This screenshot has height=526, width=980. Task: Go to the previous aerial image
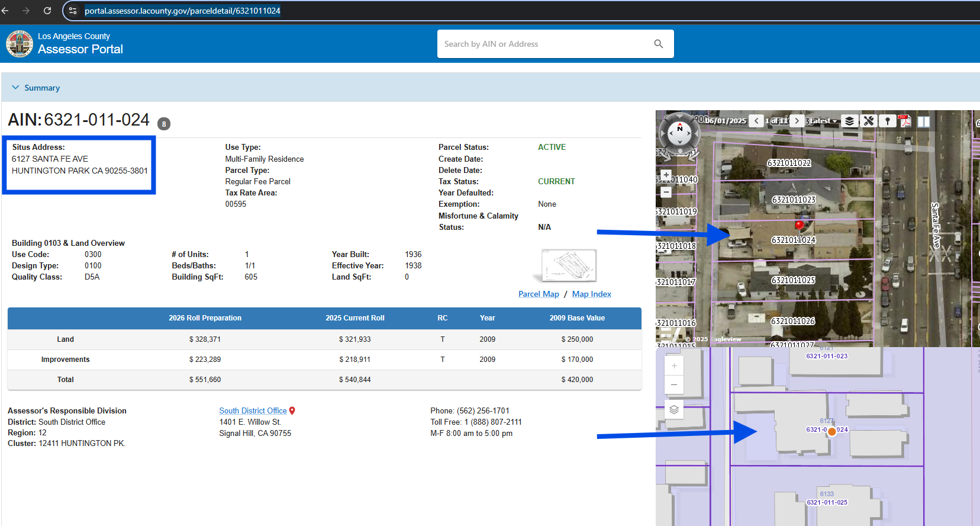[x=756, y=121]
